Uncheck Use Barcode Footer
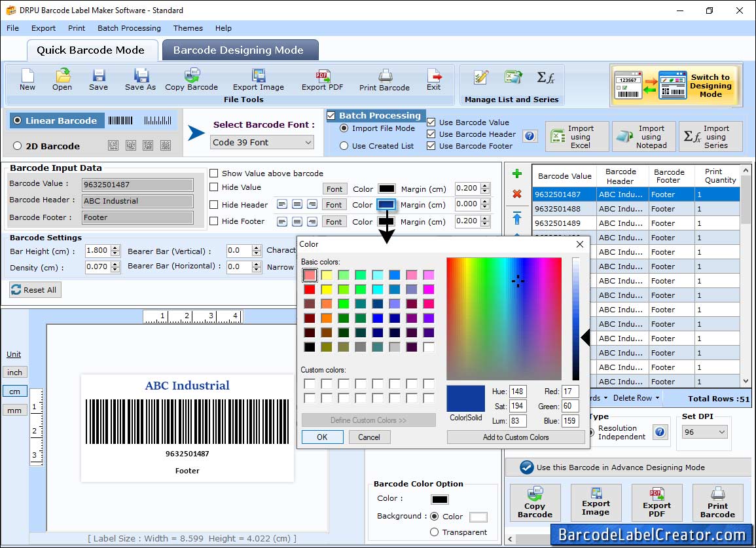 point(431,146)
